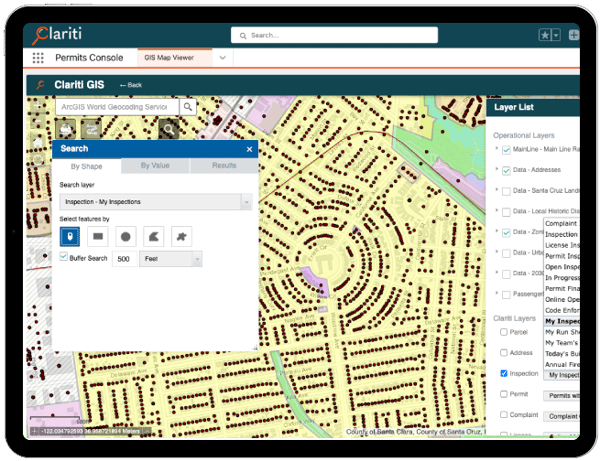Open the map widget beside the Print icon

click(91, 129)
